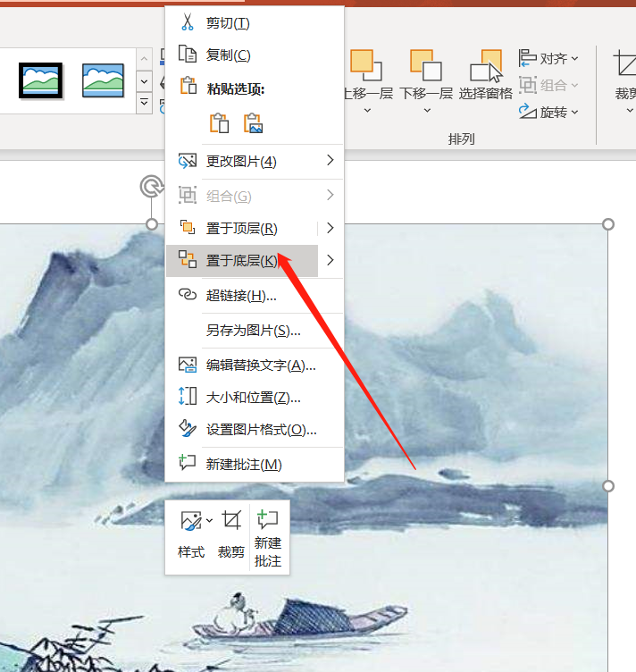
Task: Click the scissors Cut icon
Action: point(188,21)
